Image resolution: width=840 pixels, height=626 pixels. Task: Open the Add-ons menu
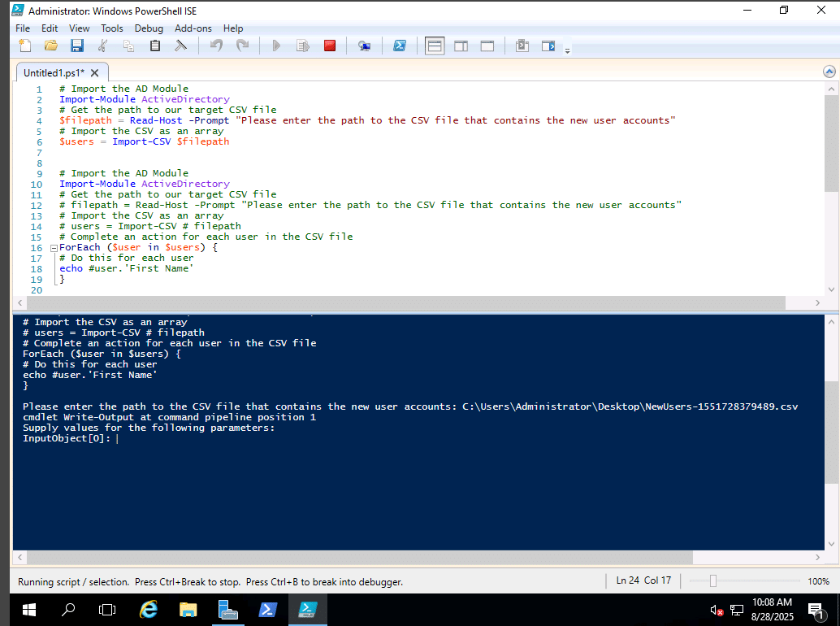click(193, 28)
